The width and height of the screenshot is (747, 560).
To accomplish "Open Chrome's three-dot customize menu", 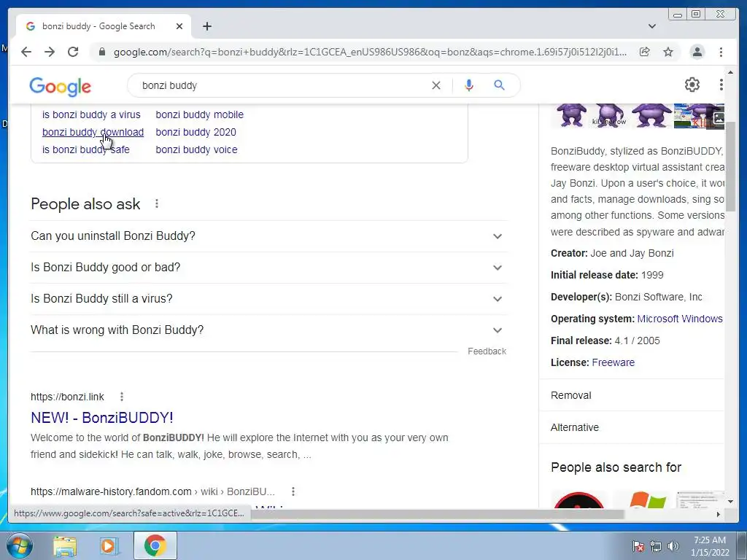I will pos(721,52).
